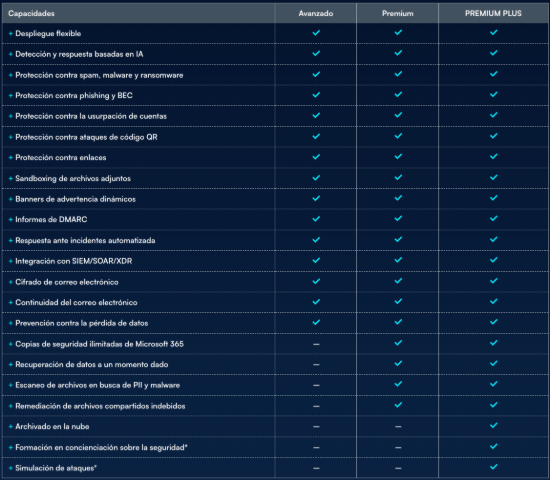The width and height of the screenshot is (550, 480).
Task: Click Premium checkmark for Despliegue flexible
Action: pyautogui.click(x=398, y=32)
